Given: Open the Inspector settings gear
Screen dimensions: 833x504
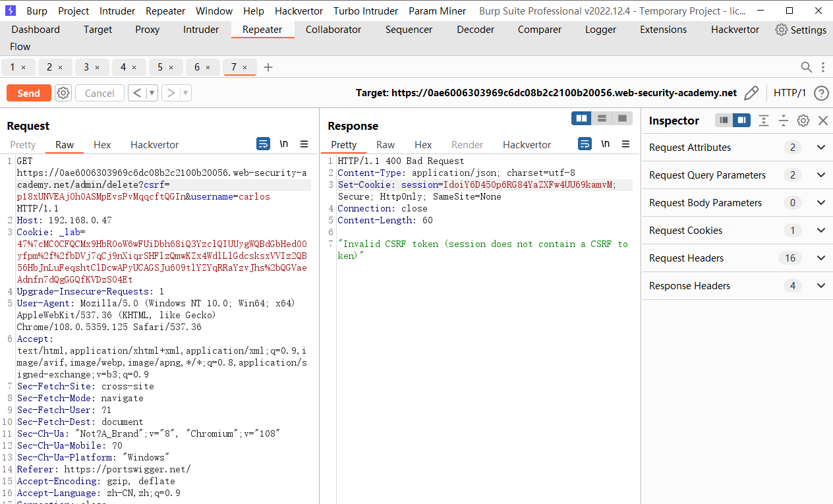Looking at the screenshot, I should 803,121.
